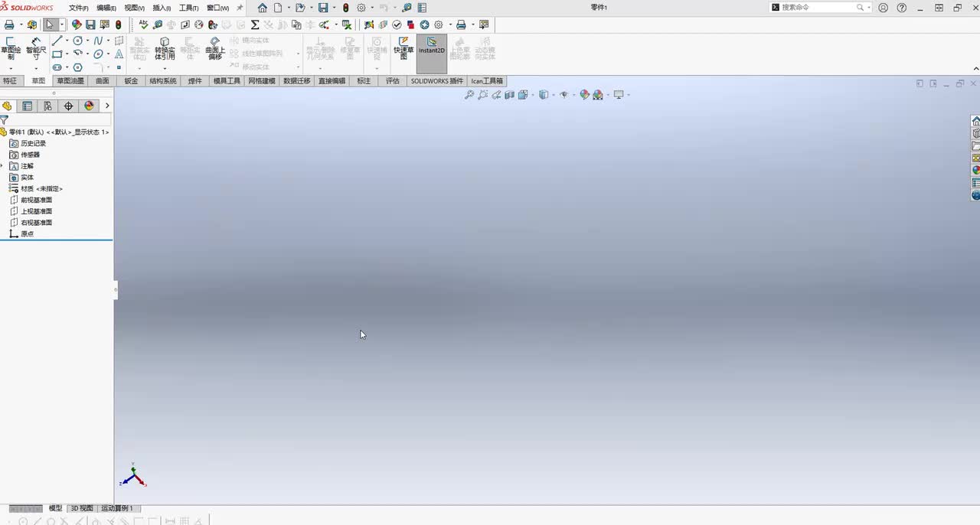Open the spline tool dropdown arrow
980x525 pixels.
pyautogui.click(x=108, y=41)
